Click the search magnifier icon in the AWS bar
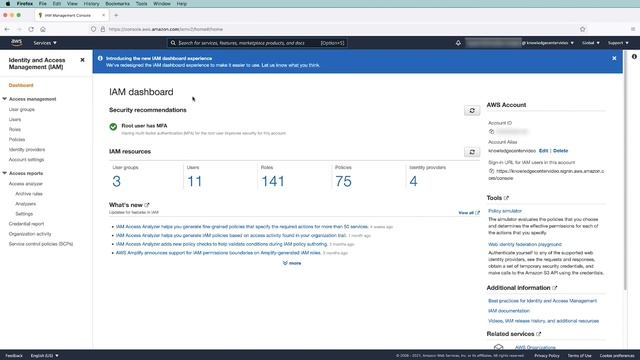 point(173,43)
